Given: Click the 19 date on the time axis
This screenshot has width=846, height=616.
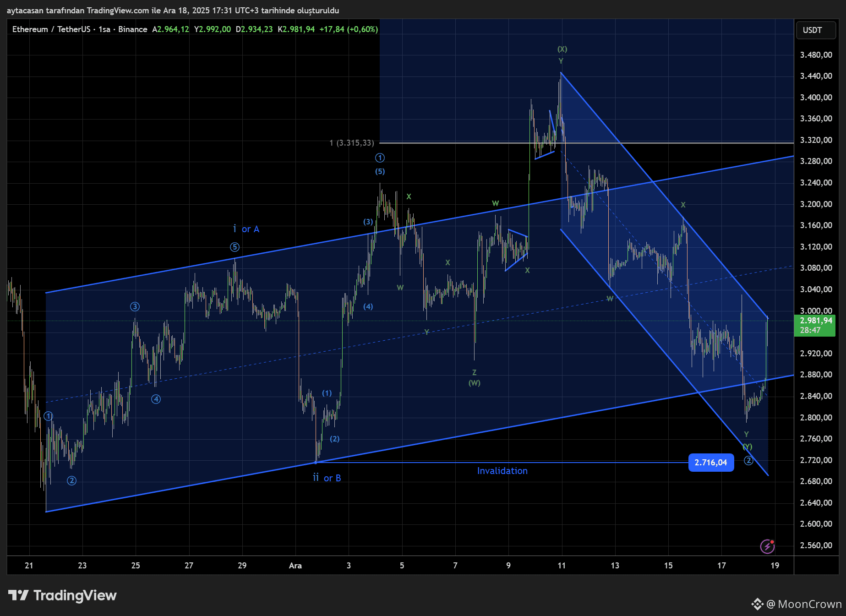Looking at the screenshot, I should click(775, 566).
